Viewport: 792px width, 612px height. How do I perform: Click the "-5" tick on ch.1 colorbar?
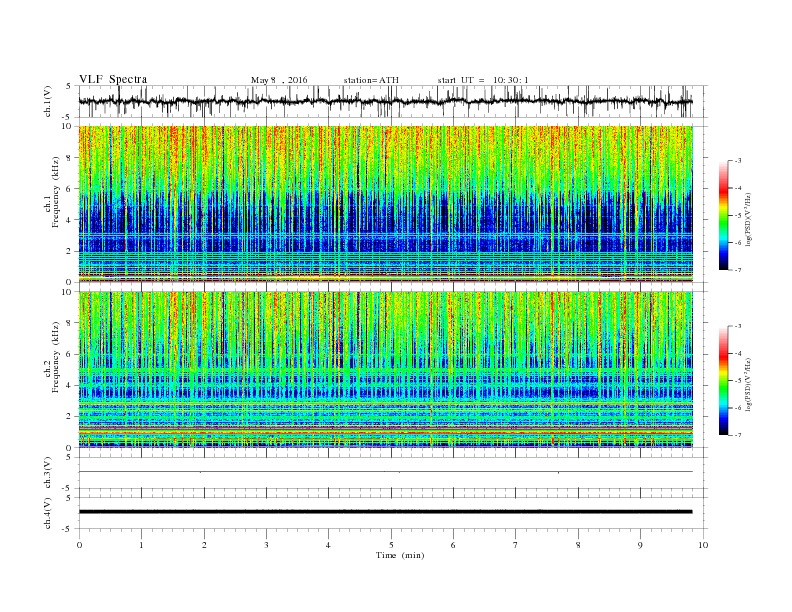click(737, 216)
